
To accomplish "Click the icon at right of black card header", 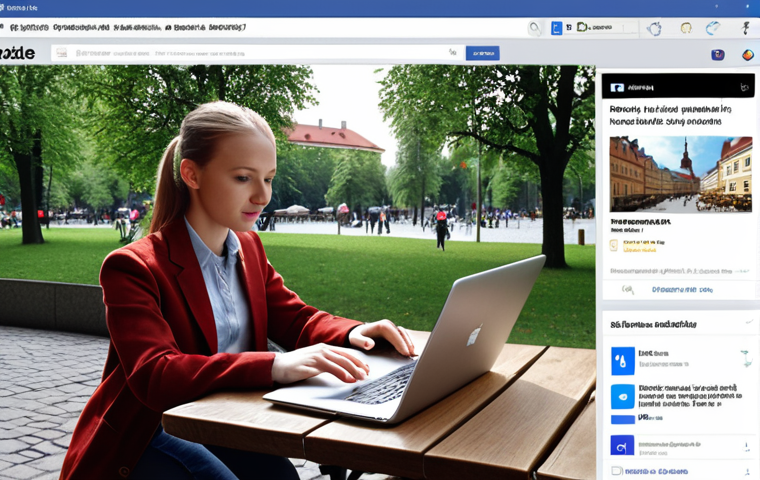I will (x=744, y=87).
